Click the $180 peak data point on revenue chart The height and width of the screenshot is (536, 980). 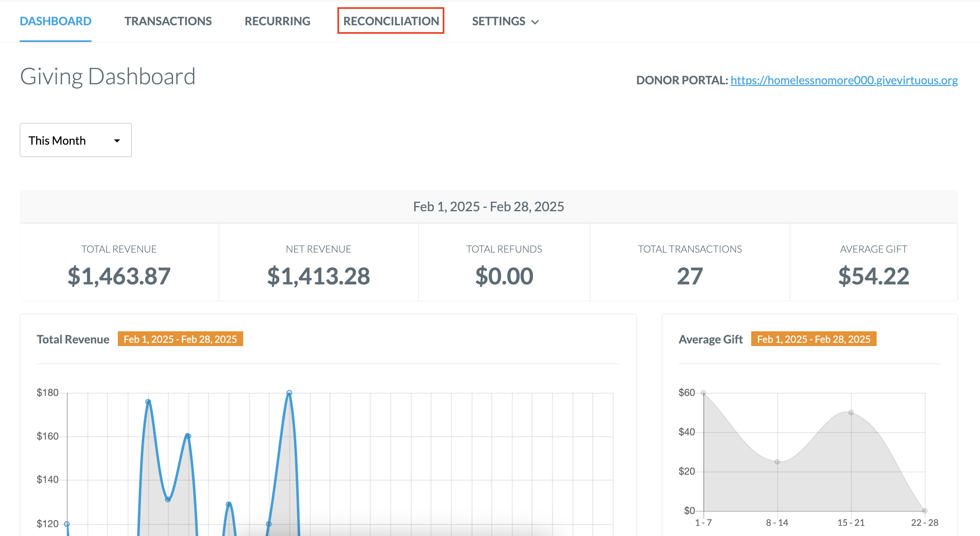point(289,393)
